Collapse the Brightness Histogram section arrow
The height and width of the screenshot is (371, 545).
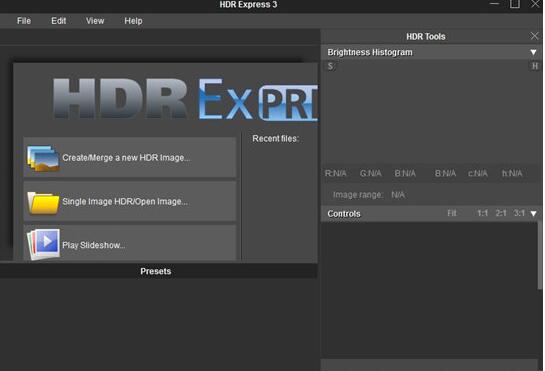533,52
